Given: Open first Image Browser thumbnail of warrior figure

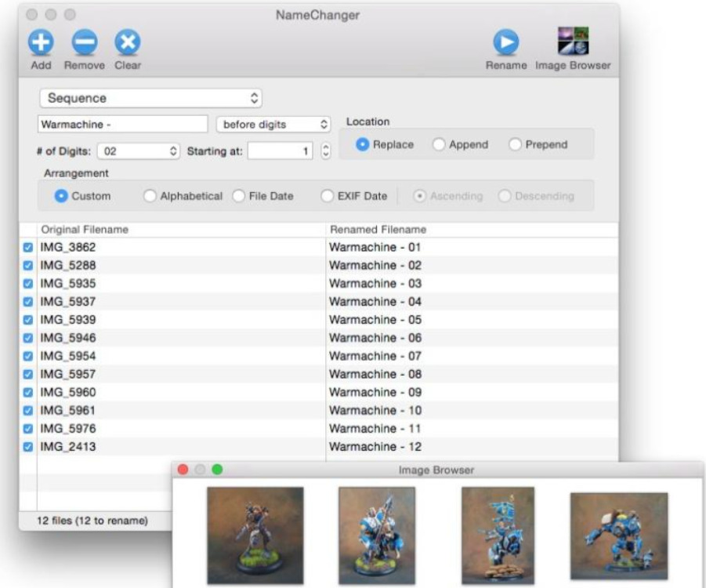Looking at the screenshot, I should [x=255, y=535].
